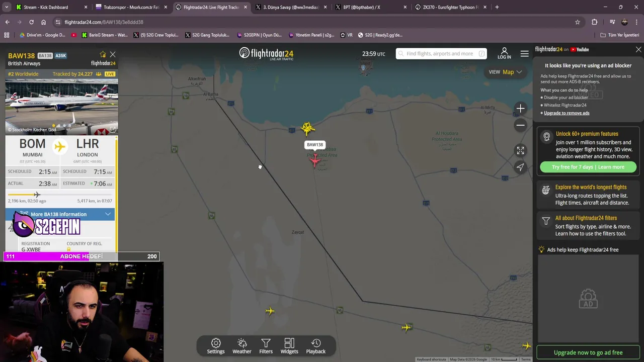Open a new browser tab
644x362 pixels.
(497, 7)
